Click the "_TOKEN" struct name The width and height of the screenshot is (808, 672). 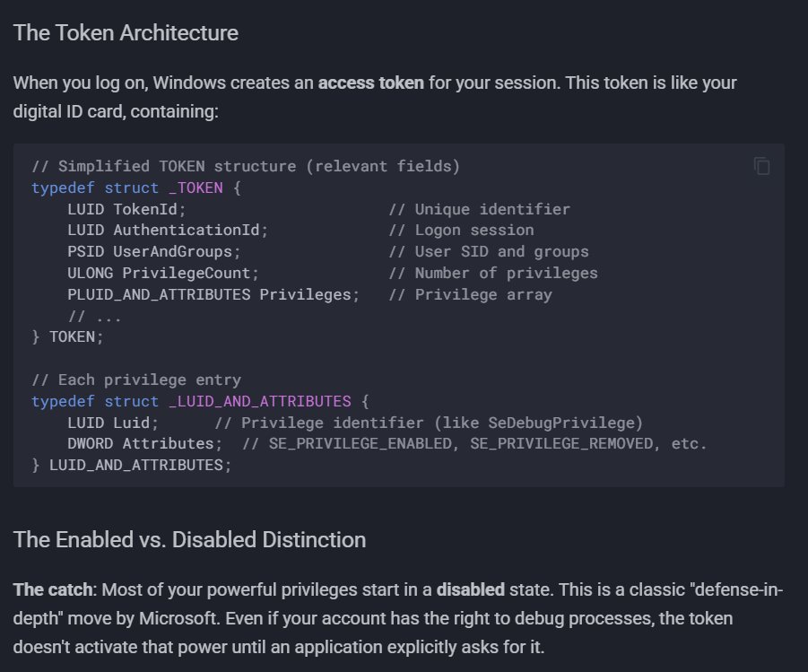195,188
